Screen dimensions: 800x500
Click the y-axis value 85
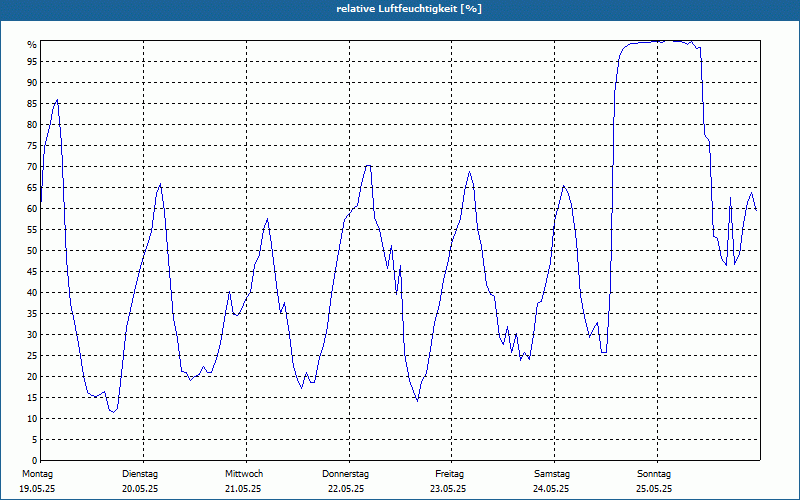click(x=32, y=104)
